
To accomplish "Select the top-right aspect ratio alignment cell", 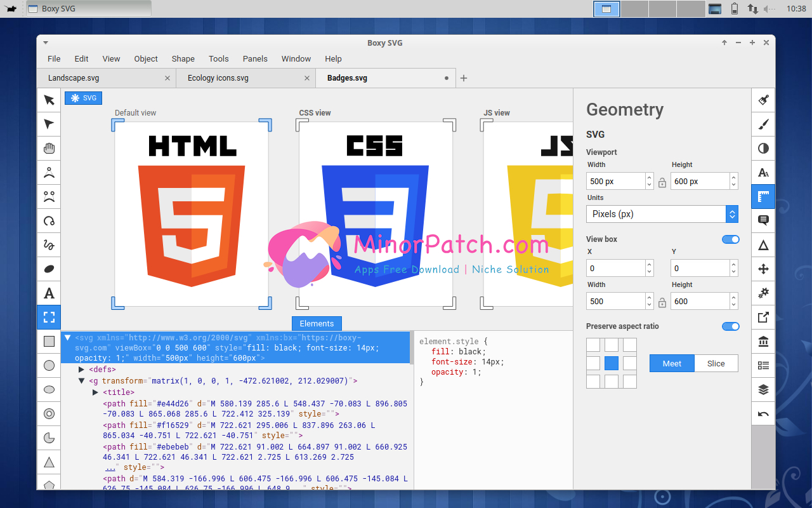I will pyautogui.click(x=630, y=345).
